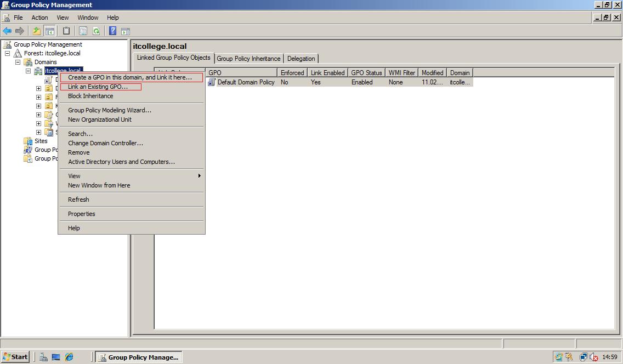The width and height of the screenshot is (623, 364).
Task: Open the View menu in menu bar
Action: point(63,18)
